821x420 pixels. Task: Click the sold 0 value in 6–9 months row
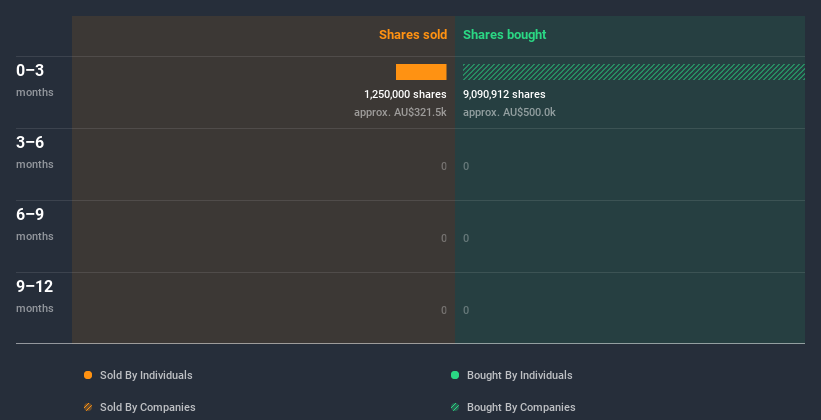444,238
